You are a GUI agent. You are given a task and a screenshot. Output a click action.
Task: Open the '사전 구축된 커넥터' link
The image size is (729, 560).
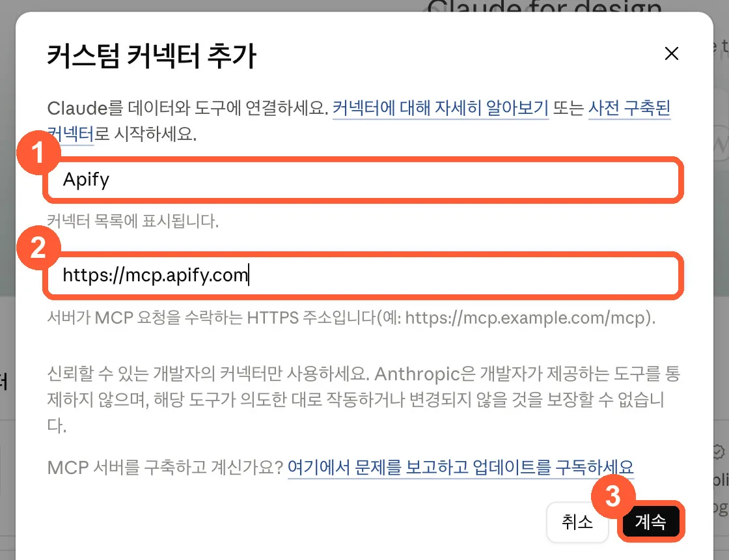[x=629, y=108]
